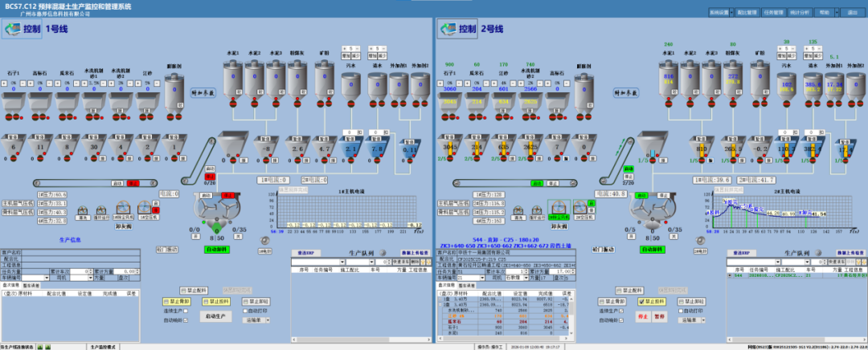
Task: Click the 控制 icon for 1号线
Action: [x=22, y=30]
